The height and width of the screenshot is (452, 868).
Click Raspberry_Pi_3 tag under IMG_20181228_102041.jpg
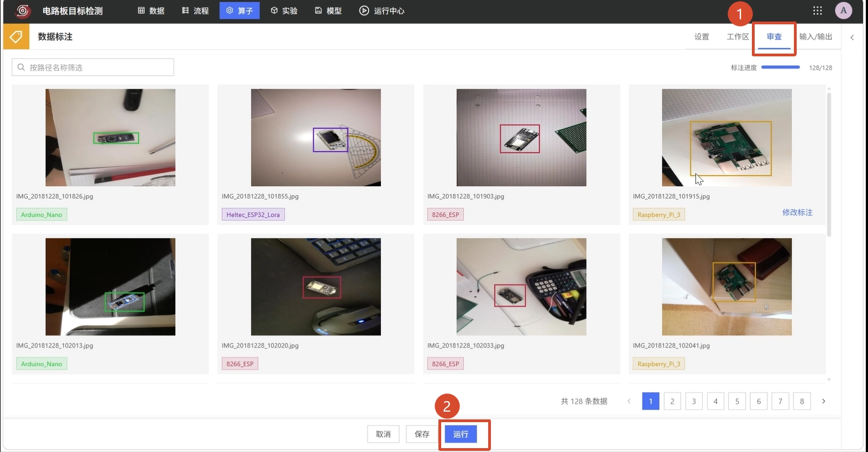[659, 364]
